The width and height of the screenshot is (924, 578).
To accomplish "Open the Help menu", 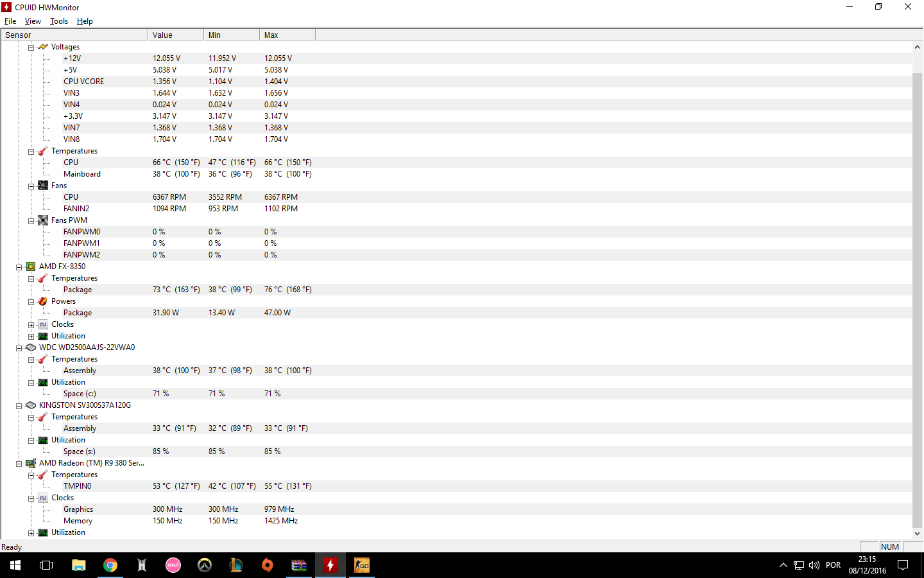I will point(85,21).
